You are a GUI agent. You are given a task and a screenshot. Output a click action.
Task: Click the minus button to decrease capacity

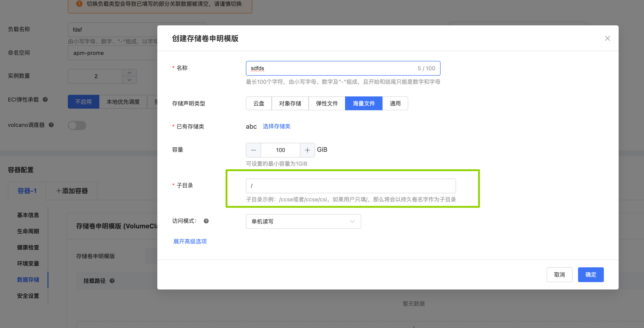pyautogui.click(x=253, y=150)
